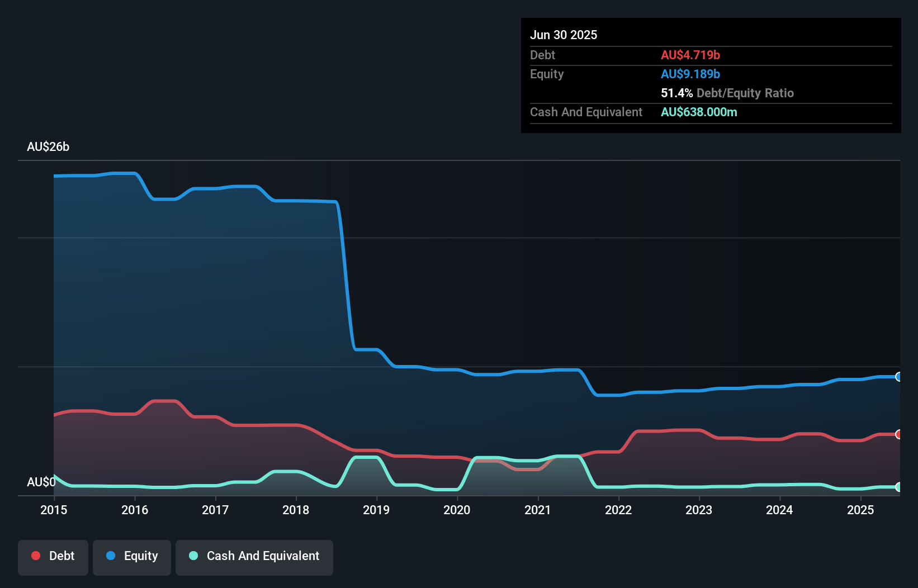Open the Debt/Equity Ratio details
The width and height of the screenshot is (918, 588).
coord(727,93)
